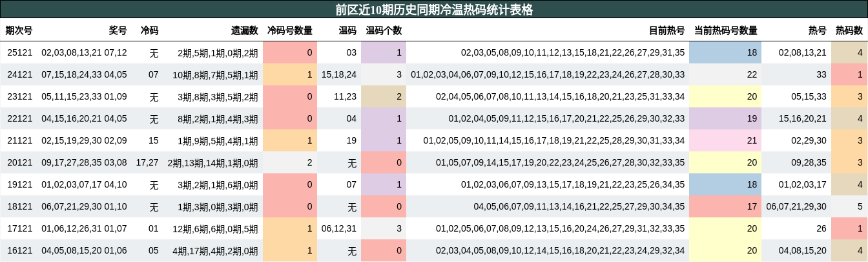This screenshot has height=262, width=868.
Task: Click warm code cell 15,18,24
Action: pyautogui.click(x=339, y=74)
